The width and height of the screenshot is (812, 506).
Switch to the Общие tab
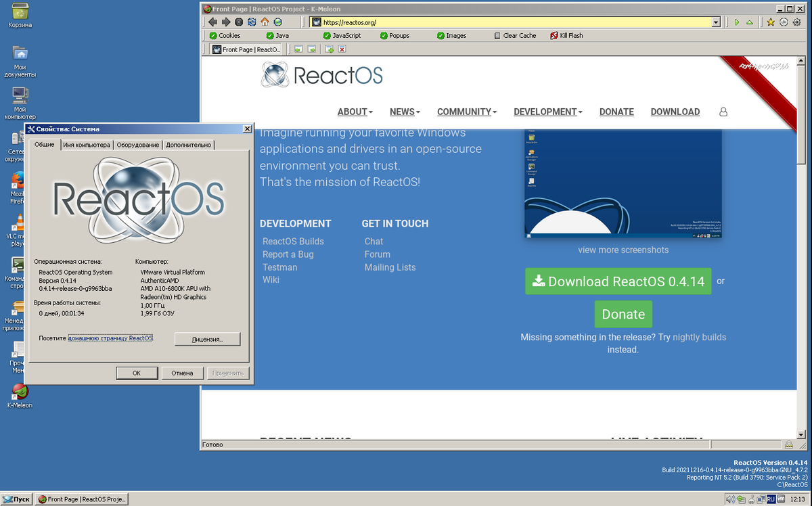45,145
